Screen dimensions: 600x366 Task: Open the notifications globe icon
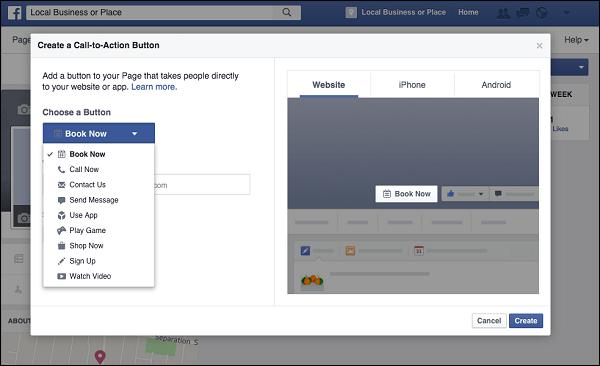pos(541,13)
